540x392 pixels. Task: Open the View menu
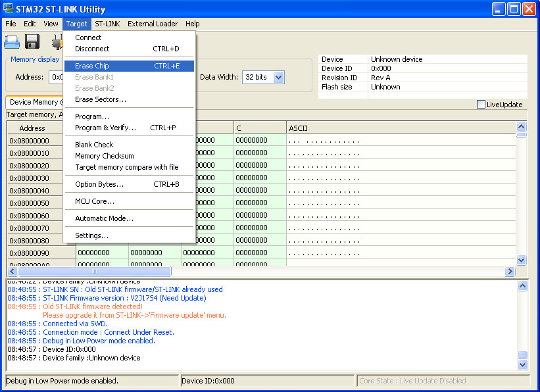(51, 24)
